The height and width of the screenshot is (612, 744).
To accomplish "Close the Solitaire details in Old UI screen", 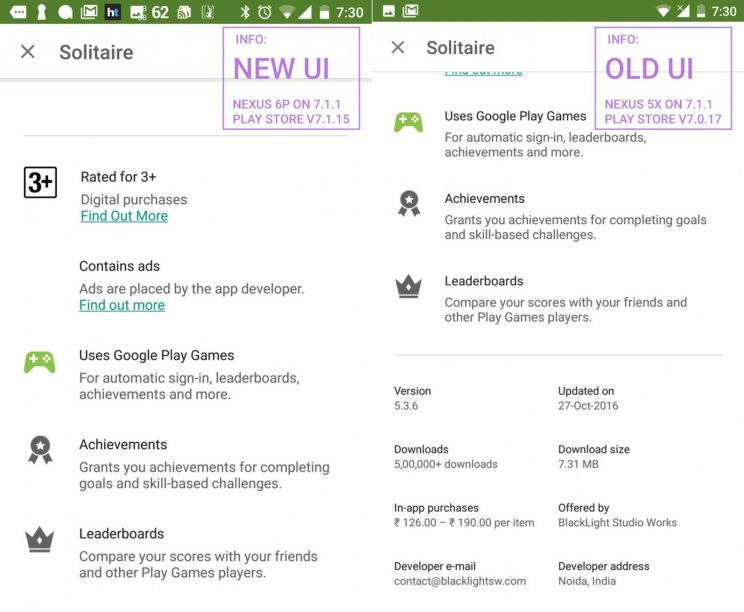I will [x=398, y=47].
